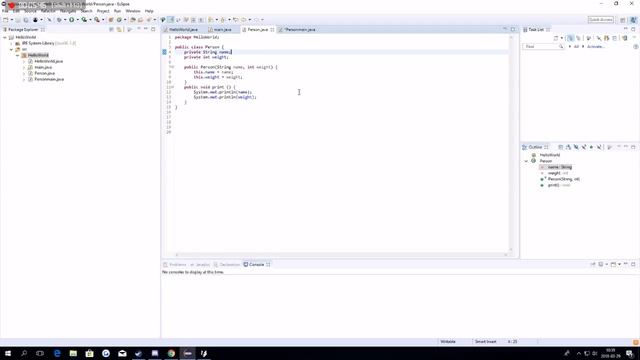Click the Quick Access field
Screen dimensions: 640x360
coord(600,20)
